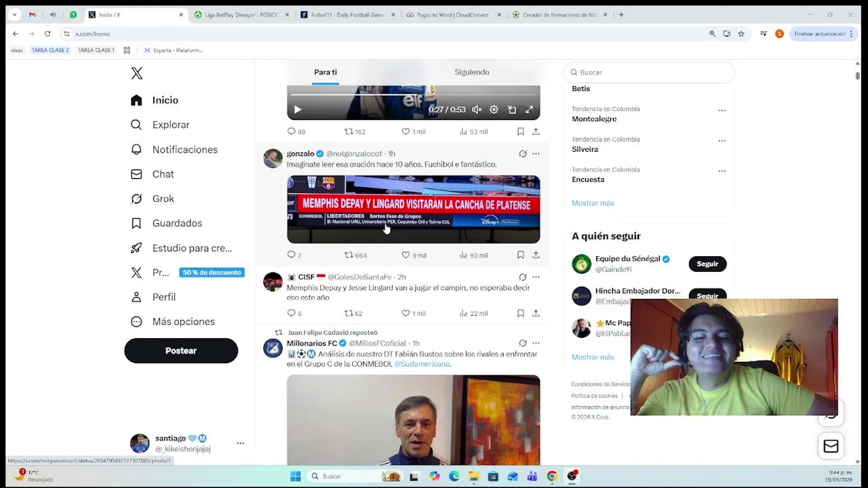This screenshot has height=488, width=868.
Task: Reload the page in browser toolbar
Action: 47,34
